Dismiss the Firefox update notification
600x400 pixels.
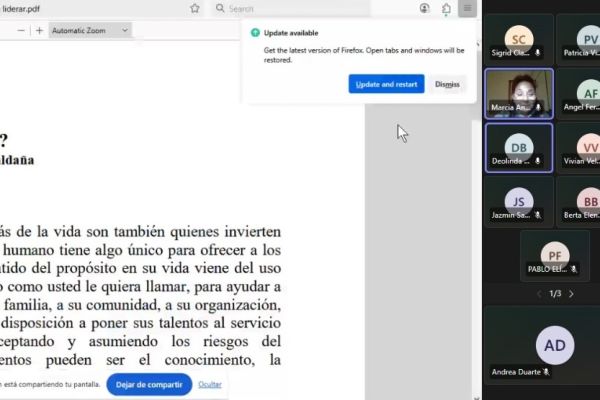pyautogui.click(x=447, y=84)
